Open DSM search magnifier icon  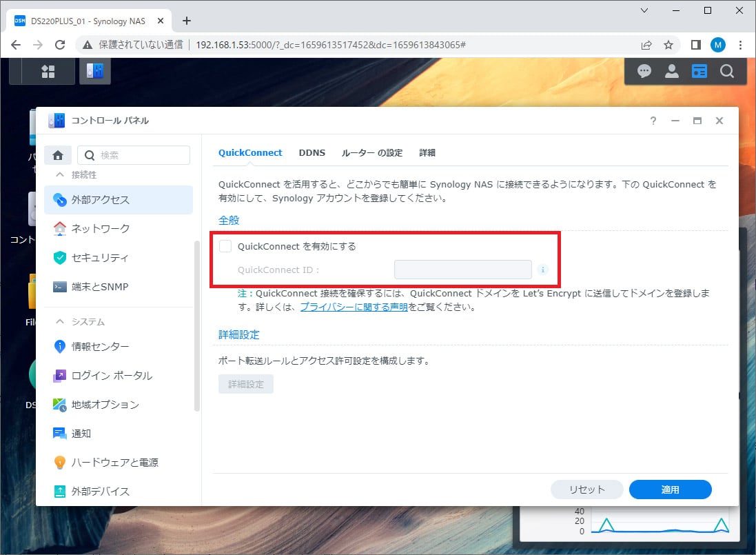point(726,72)
